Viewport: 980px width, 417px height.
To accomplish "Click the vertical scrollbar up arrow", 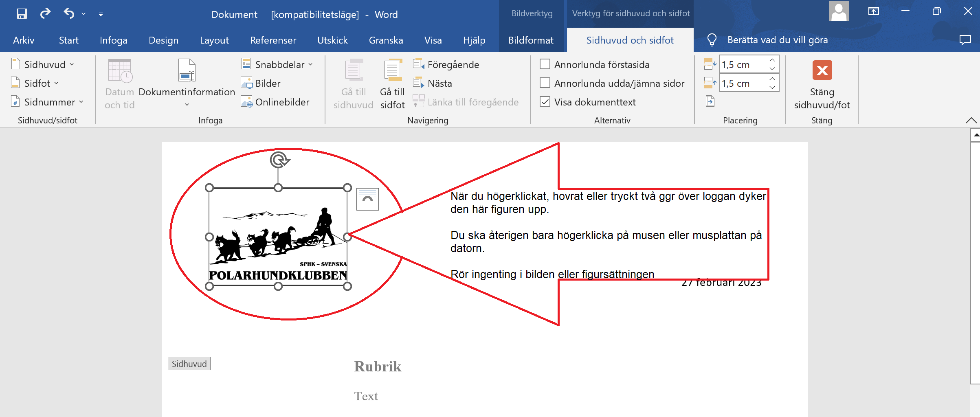I will (x=976, y=135).
